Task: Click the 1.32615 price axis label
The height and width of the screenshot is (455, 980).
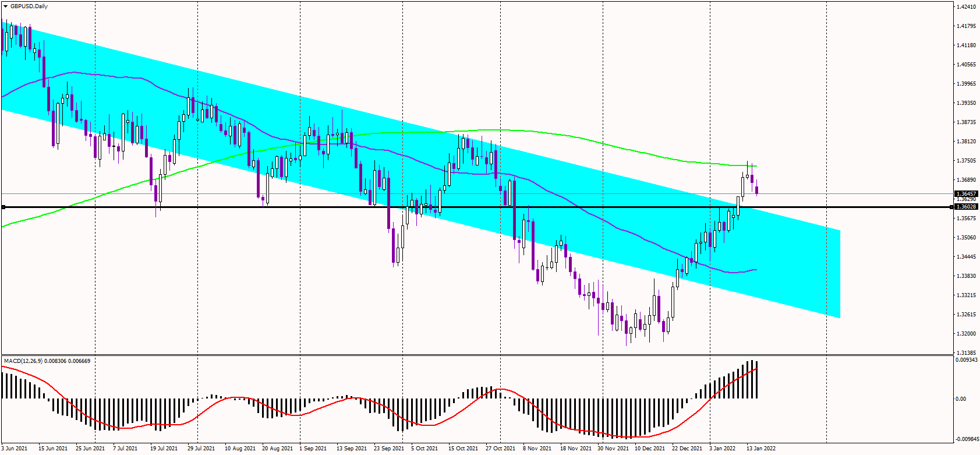Action: tap(966, 315)
